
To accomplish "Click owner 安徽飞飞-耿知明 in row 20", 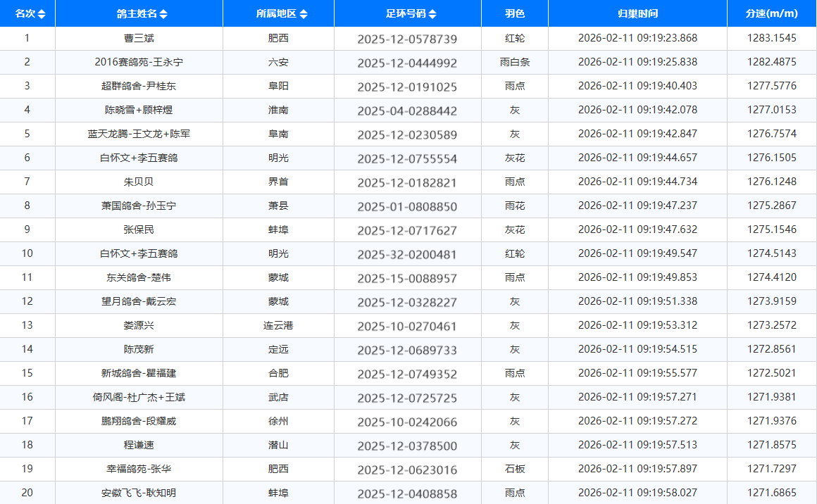I will tap(139, 493).
